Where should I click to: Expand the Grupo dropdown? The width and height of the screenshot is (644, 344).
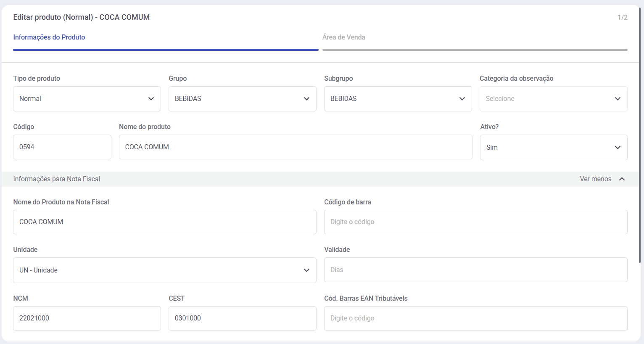point(243,99)
